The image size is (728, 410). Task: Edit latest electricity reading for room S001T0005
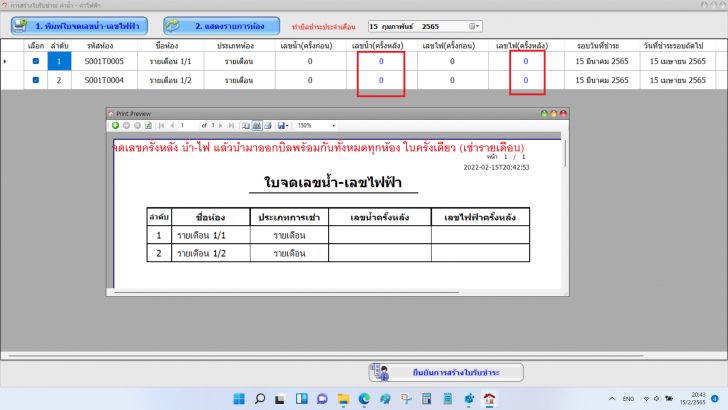526,61
